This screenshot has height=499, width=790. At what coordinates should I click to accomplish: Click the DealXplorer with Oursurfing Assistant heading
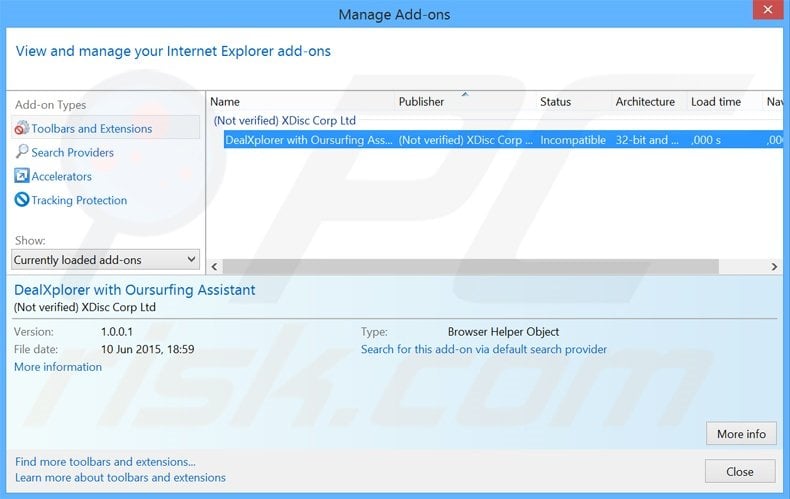(x=135, y=290)
